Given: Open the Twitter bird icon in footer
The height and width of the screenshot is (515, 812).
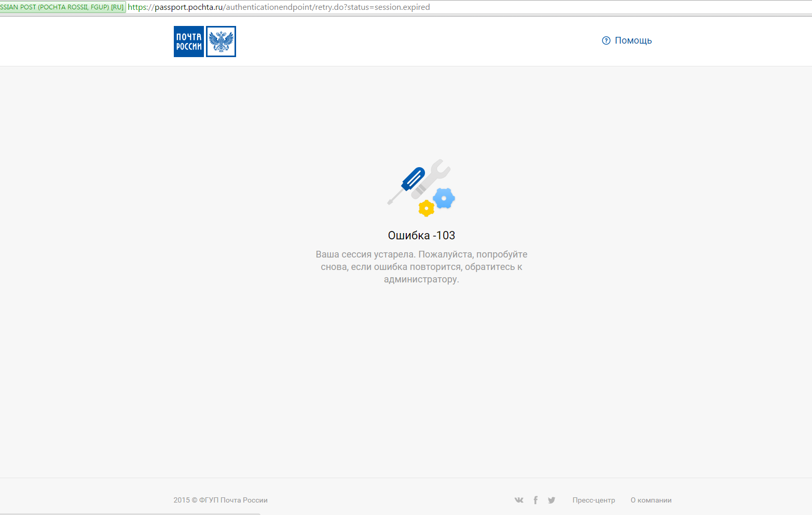Looking at the screenshot, I should (552, 500).
